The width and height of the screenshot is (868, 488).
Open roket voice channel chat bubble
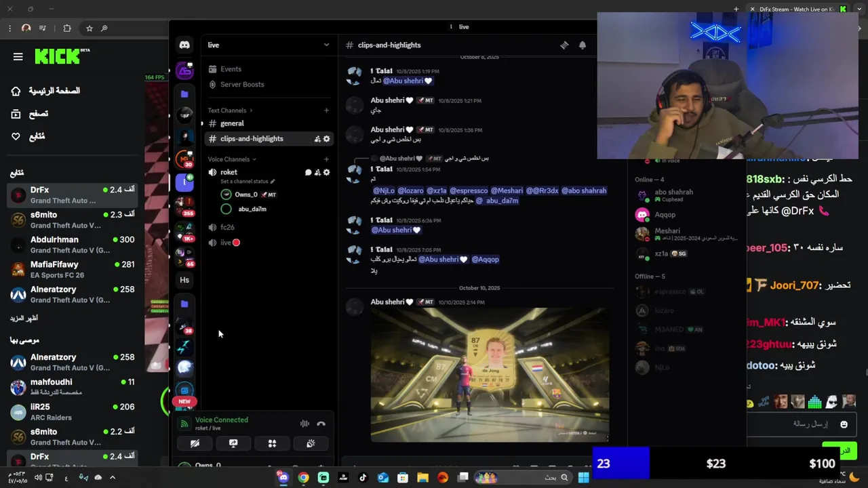309,172
